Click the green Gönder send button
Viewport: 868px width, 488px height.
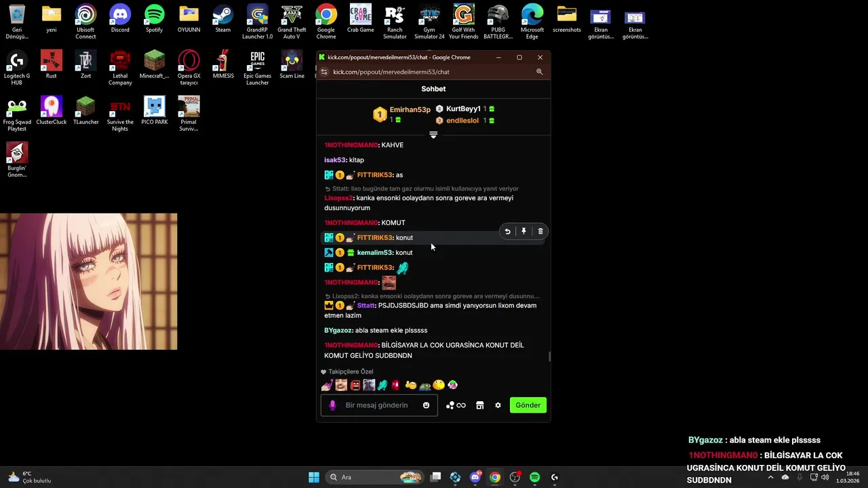(528, 405)
